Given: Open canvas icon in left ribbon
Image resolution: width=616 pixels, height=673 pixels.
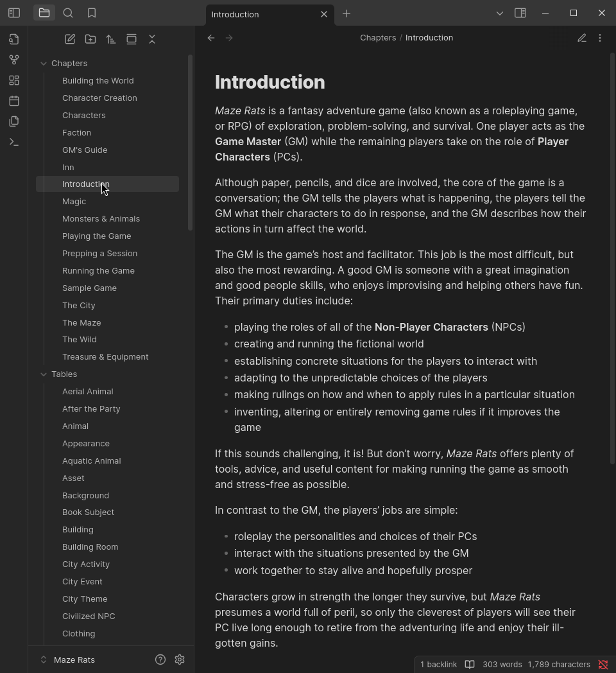Looking at the screenshot, I should (x=14, y=80).
